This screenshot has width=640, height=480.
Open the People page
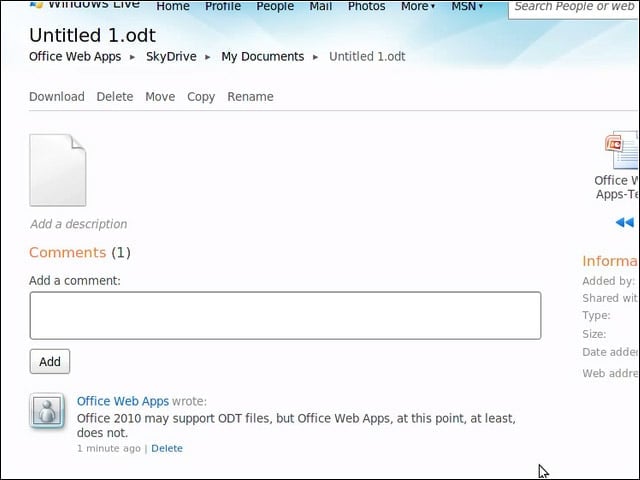[x=275, y=6]
